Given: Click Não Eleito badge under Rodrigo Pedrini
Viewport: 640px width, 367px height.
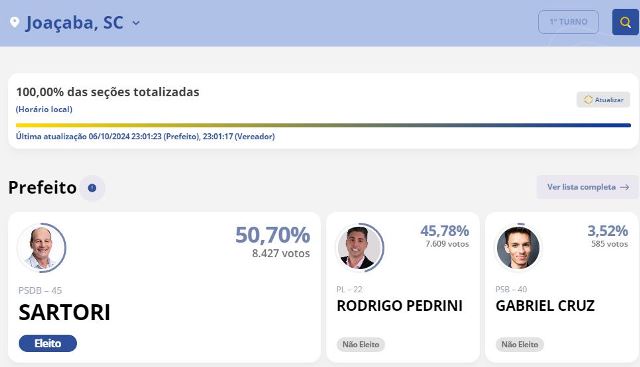Looking at the screenshot, I should point(360,344).
